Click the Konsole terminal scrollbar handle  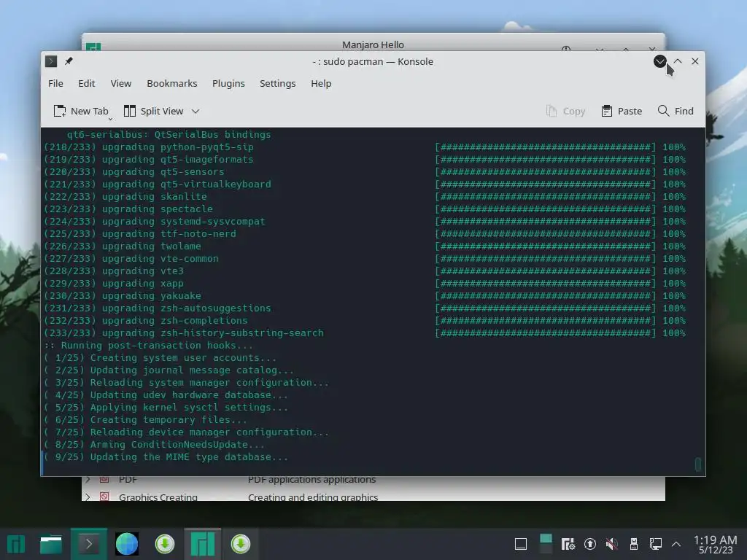[x=698, y=464]
